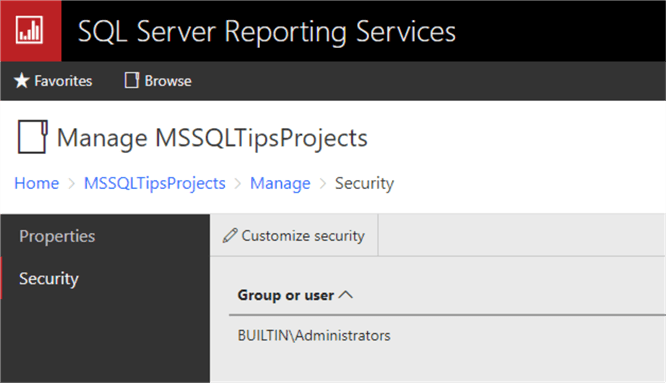Click the Browse folder icon
The height and width of the screenshot is (383, 666).
132,80
